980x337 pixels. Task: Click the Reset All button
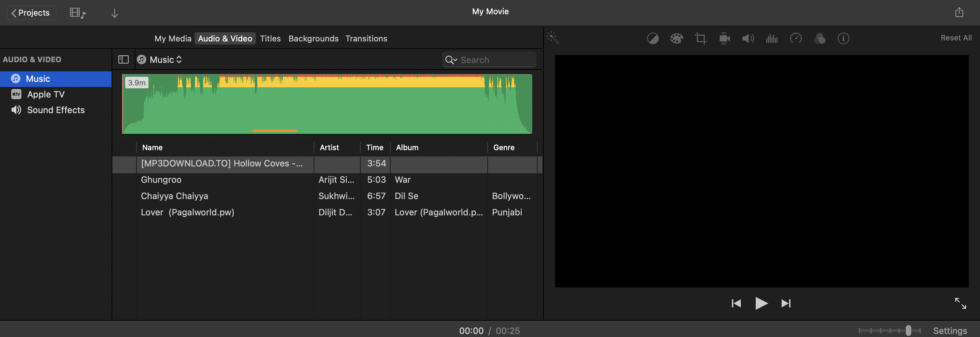tap(956, 38)
